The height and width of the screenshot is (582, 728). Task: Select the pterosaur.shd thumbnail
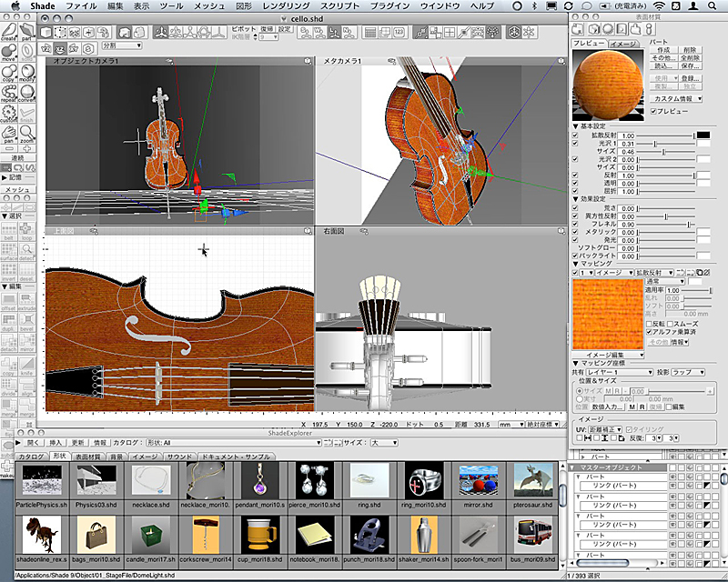533,481
